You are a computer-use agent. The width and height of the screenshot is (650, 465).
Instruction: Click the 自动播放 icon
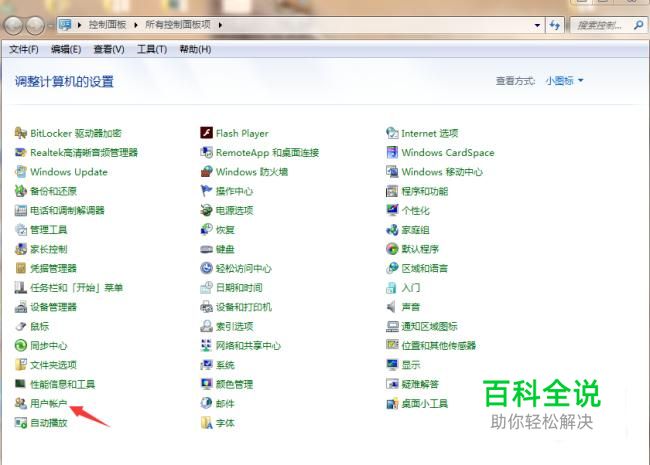pyautogui.click(x=20, y=423)
